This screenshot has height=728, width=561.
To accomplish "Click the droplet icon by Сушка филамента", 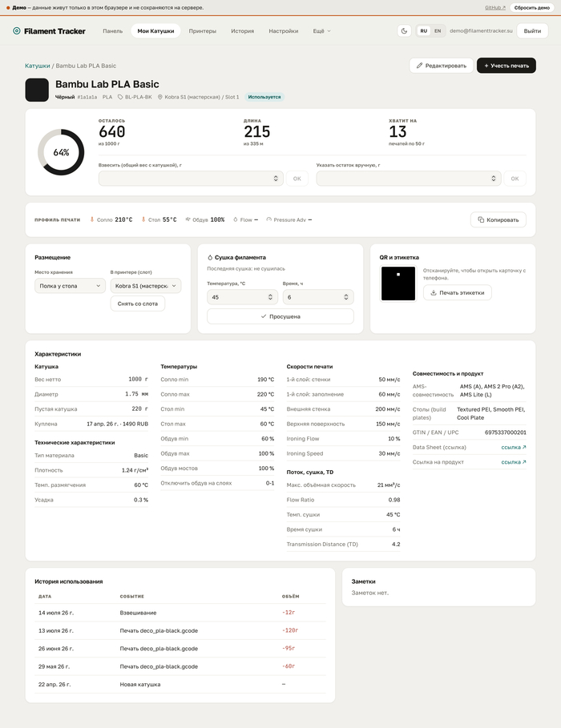I will pyautogui.click(x=210, y=257).
